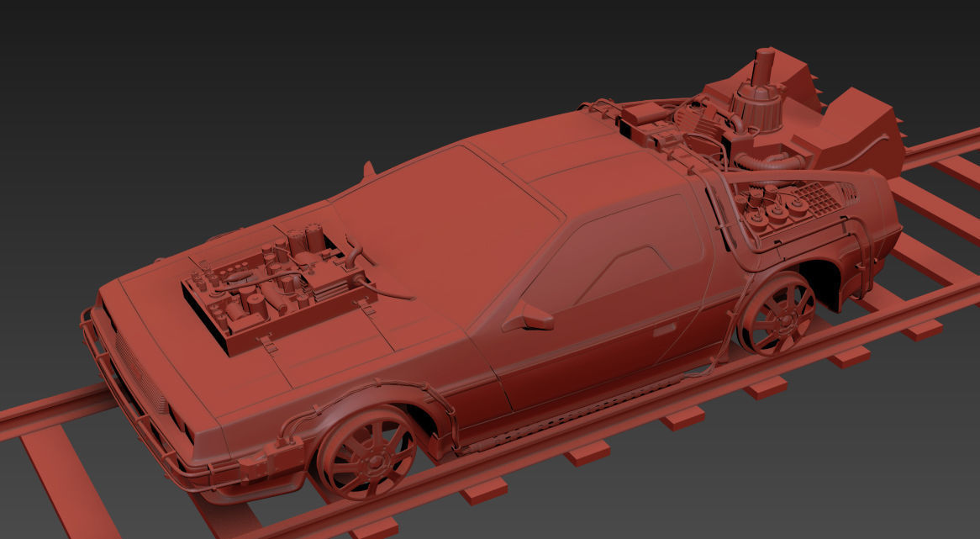Select the driver side mirror
The height and width of the screenshot is (539, 980).
[535, 318]
